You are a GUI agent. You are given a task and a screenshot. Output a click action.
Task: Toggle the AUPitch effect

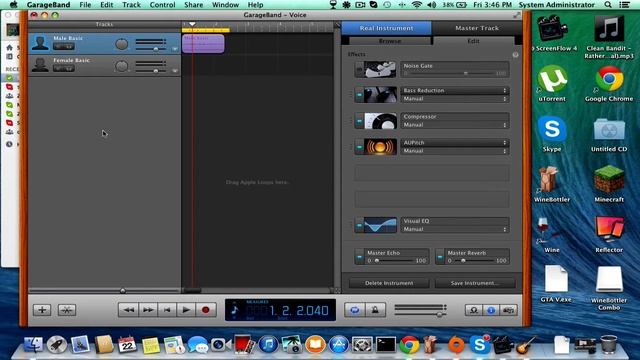tap(359, 147)
